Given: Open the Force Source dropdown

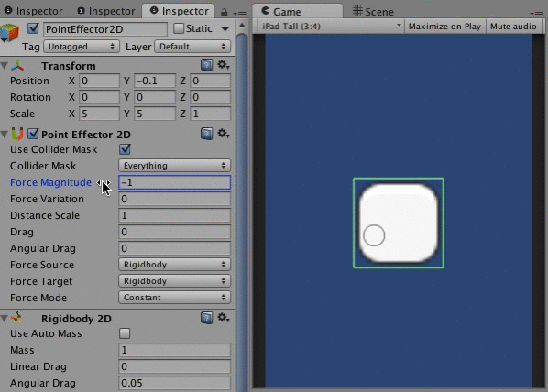Looking at the screenshot, I should pyautogui.click(x=174, y=265).
